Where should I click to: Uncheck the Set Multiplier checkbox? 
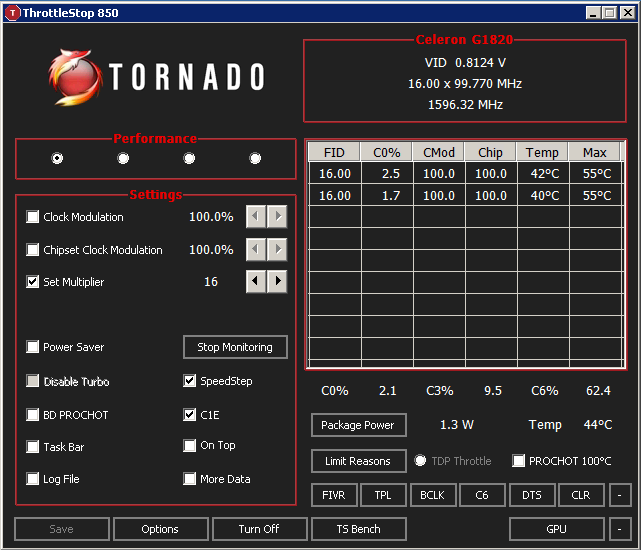(32, 281)
